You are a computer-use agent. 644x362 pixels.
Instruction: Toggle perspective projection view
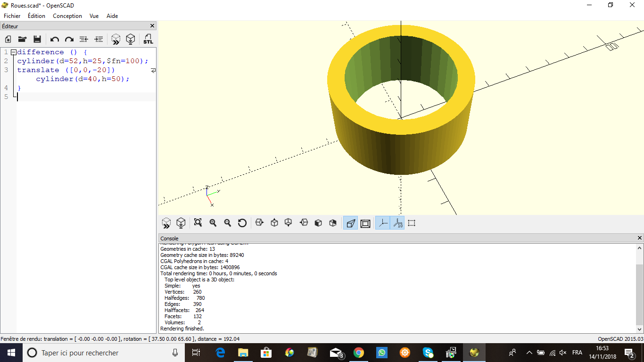point(351,223)
